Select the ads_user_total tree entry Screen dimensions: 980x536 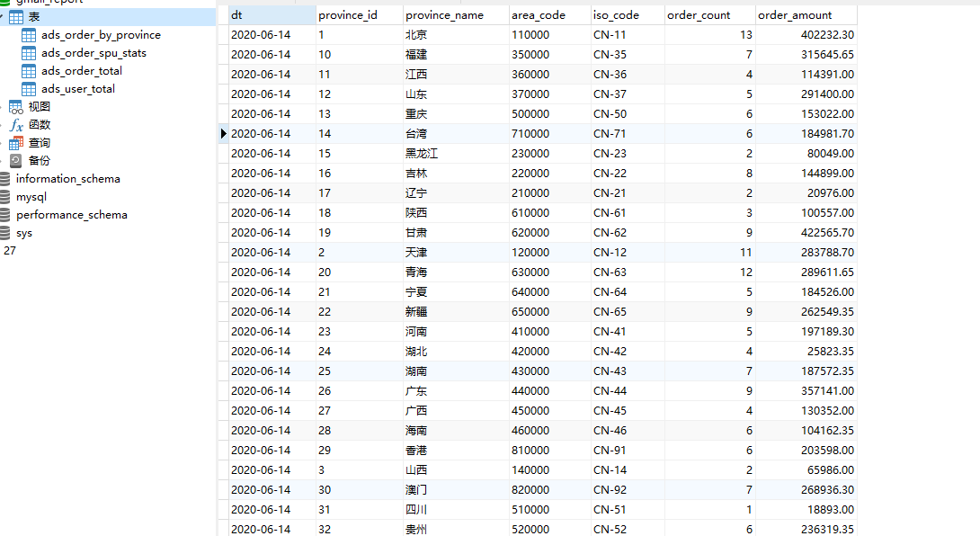tap(78, 89)
